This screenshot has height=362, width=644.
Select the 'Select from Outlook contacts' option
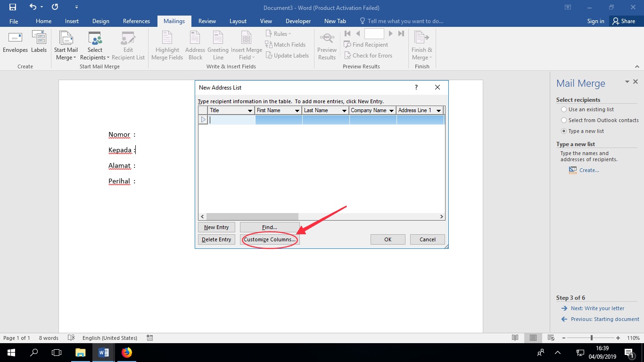coord(564,120)
